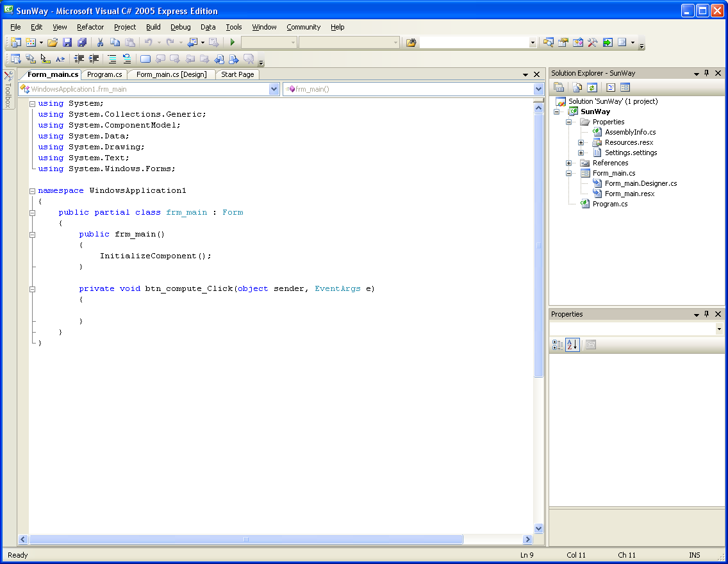Select Program.cs in Solution Explorer

pyautogui.click(x=609, y=204)
